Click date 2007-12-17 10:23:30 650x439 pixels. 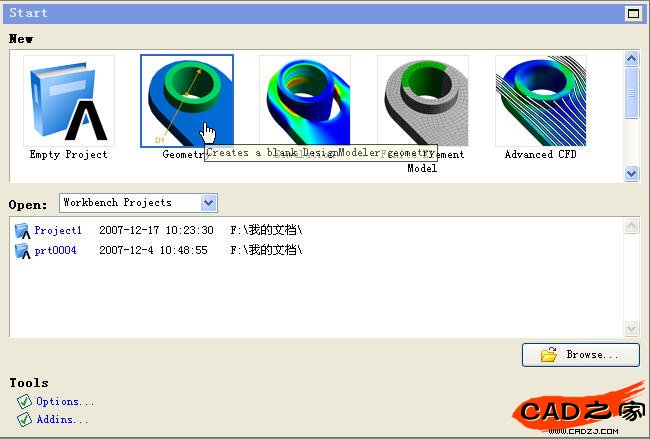(x=156, y=230)
